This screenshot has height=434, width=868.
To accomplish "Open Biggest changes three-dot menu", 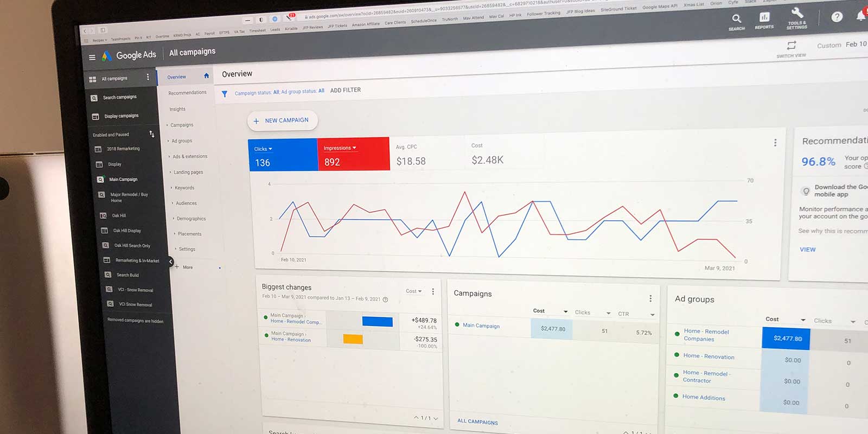I will [433, 291].
